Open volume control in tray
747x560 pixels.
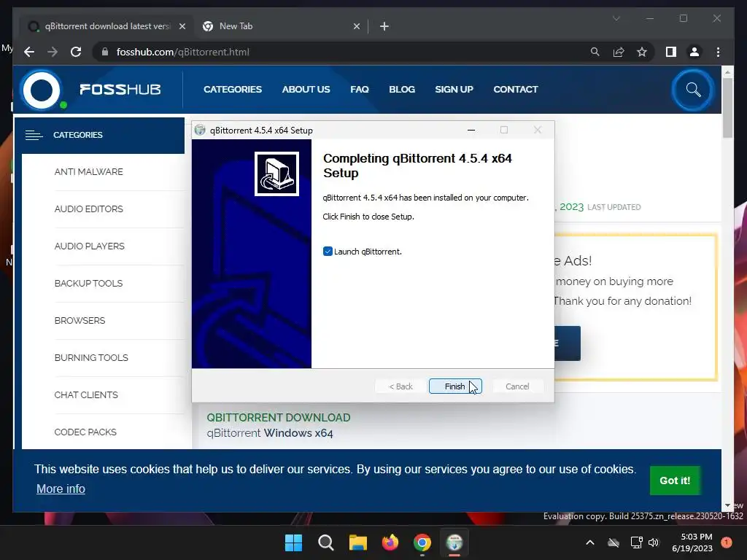[654, 542]
